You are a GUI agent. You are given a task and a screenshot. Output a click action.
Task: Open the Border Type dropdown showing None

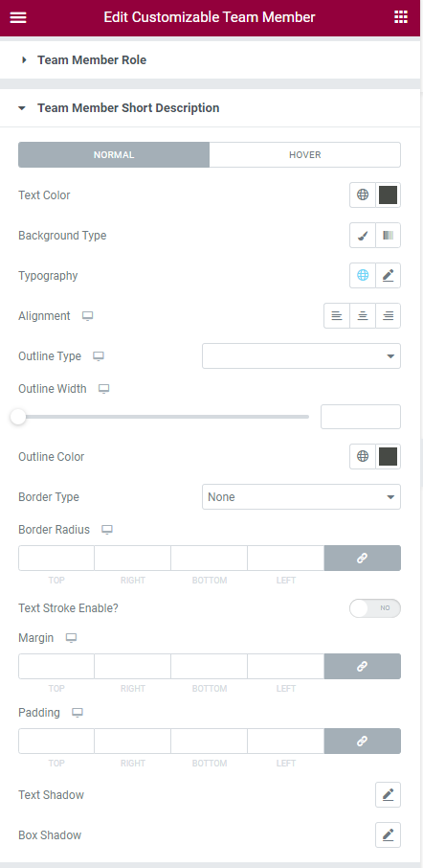click(x=301, y=497)
